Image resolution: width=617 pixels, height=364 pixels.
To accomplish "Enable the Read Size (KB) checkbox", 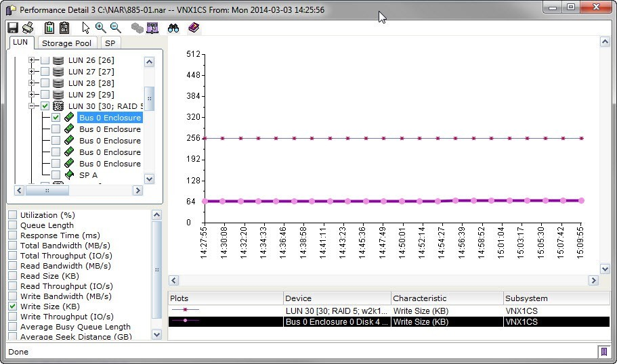I will click(13, 276).
